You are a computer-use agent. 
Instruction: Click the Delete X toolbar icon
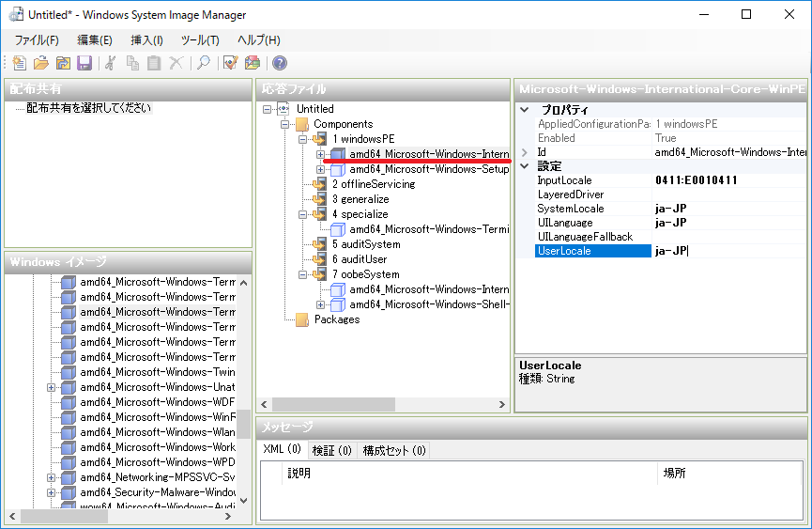(x=176, y=63)
